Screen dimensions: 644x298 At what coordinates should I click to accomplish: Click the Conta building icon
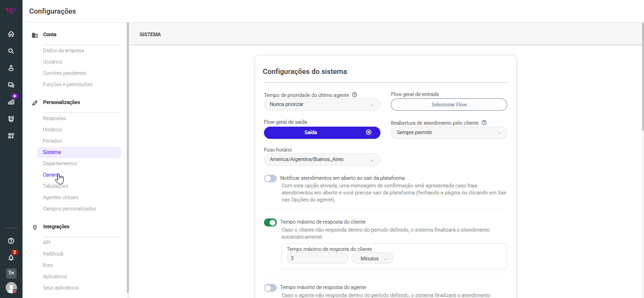34,35
